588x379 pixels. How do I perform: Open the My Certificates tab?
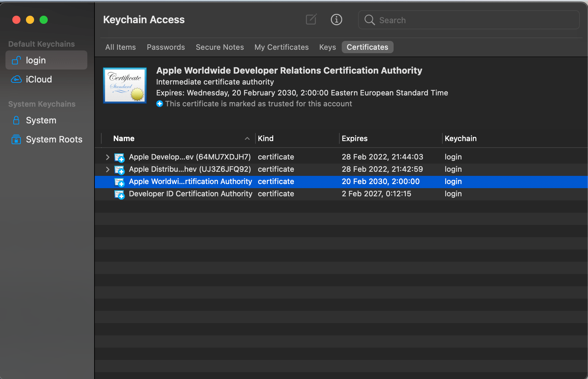point(281,47)
